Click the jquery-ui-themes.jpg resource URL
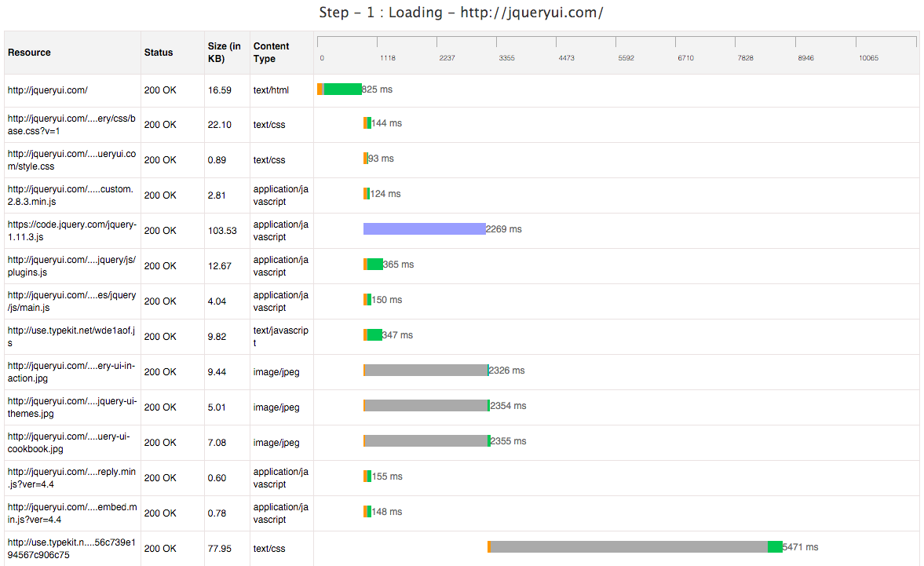 (72, 407)
